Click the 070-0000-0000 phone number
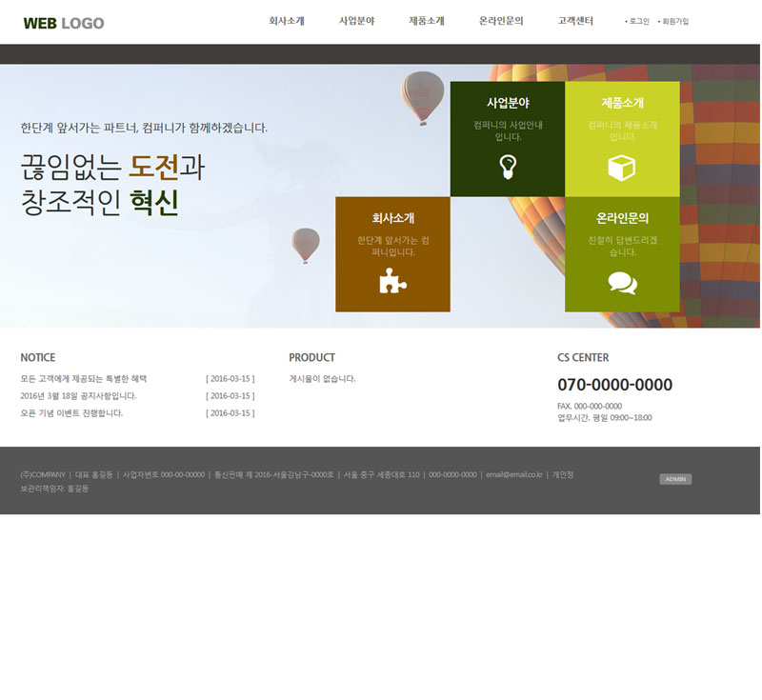 click(x=614, y=385)
